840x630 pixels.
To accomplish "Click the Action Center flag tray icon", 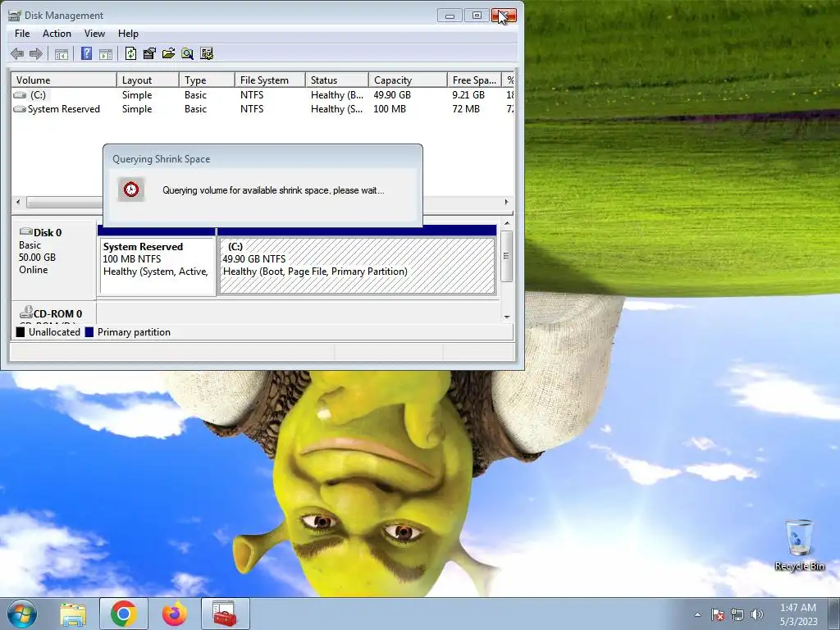I will 718,614.
